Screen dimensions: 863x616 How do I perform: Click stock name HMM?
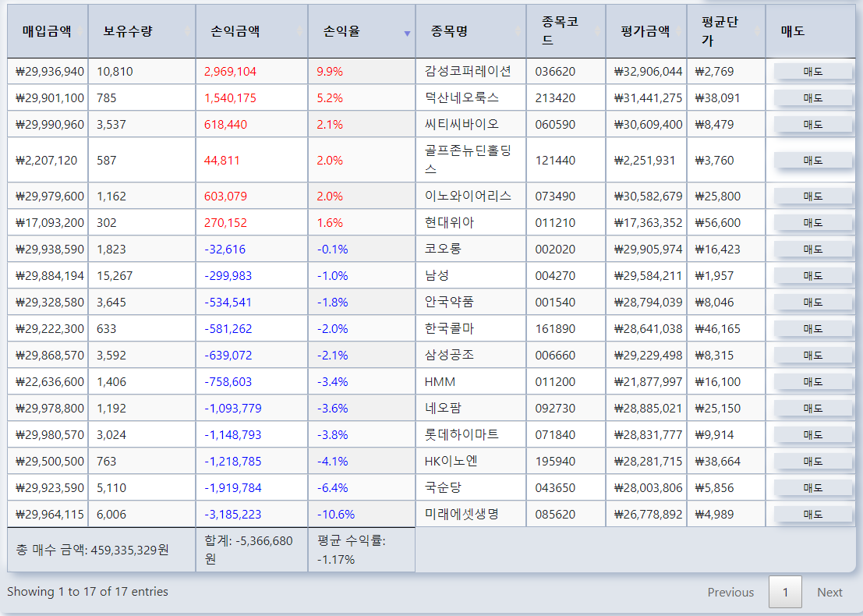coord(440,382)
